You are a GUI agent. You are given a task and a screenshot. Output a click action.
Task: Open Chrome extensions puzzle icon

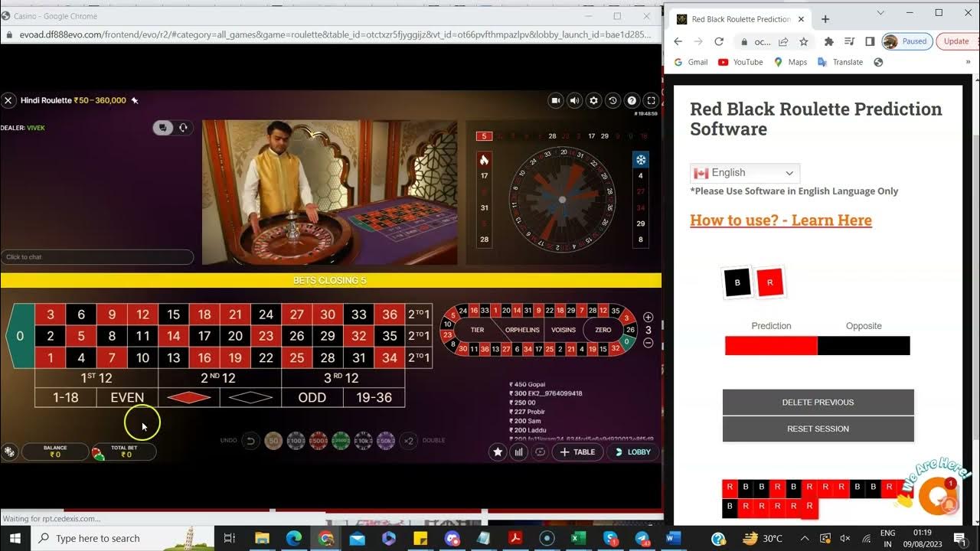coord(828,41)
